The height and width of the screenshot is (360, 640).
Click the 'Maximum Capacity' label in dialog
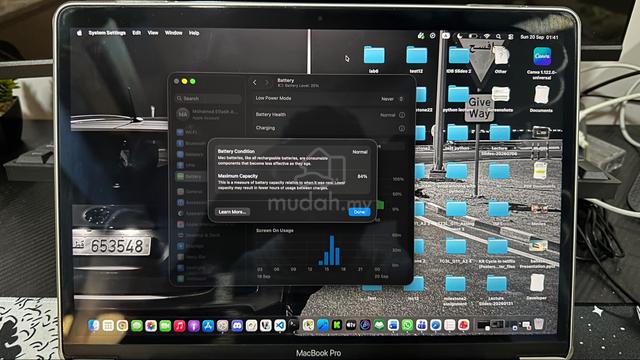238,176
